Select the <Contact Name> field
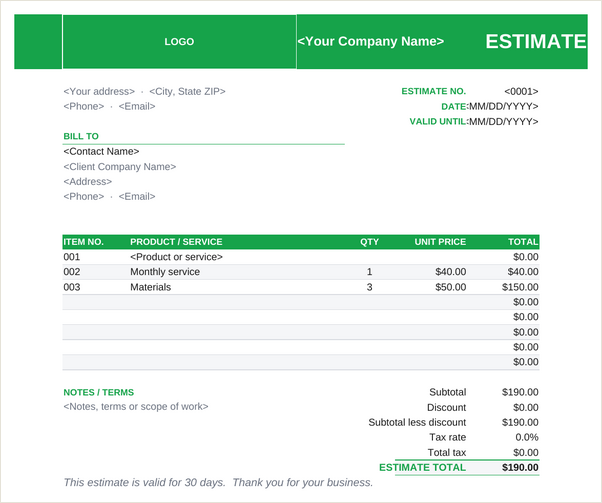Image resolution: width=602 pixels, height=503 pixels. point(101,151)
